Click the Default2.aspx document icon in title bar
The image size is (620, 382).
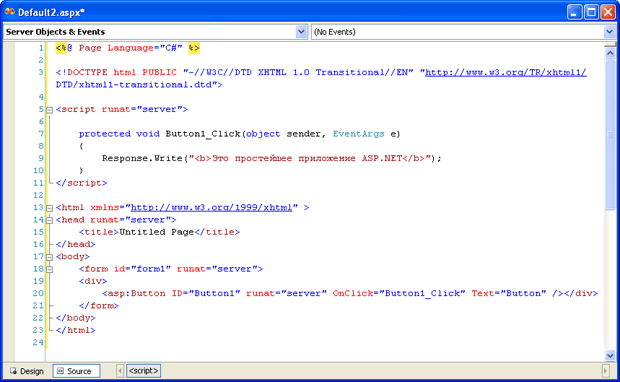coord(10,12)
